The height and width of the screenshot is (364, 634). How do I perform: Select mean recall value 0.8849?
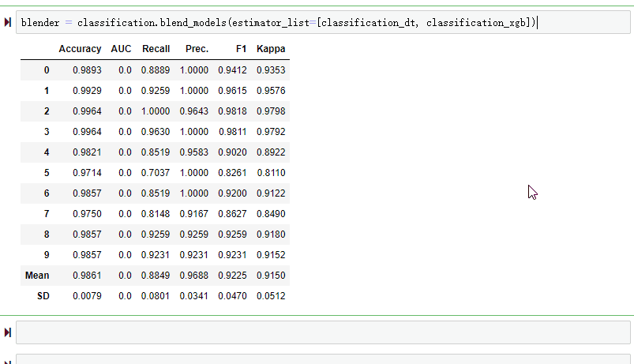(156, 276)
